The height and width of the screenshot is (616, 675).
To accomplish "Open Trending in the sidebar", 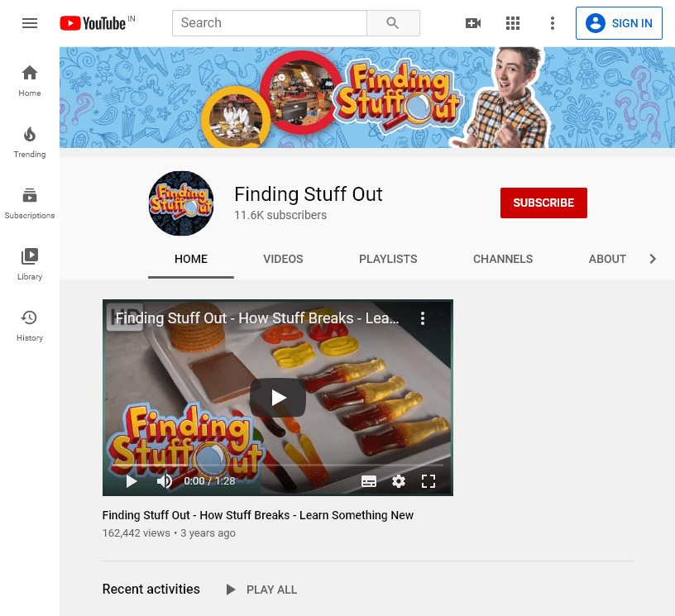I will tap(30, 142).
